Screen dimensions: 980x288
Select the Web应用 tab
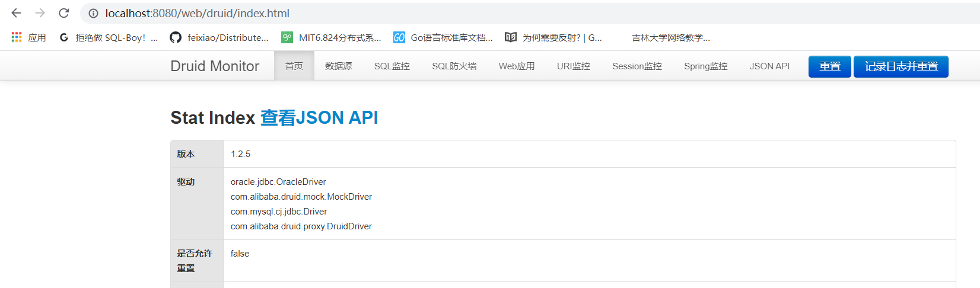click(516, 66)
